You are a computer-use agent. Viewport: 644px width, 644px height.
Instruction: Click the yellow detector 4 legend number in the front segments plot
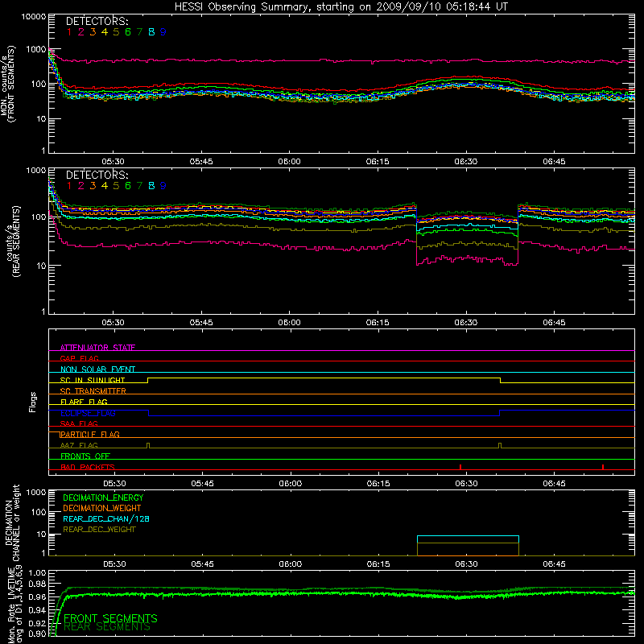pyautogui.click(x=105, y=32)
